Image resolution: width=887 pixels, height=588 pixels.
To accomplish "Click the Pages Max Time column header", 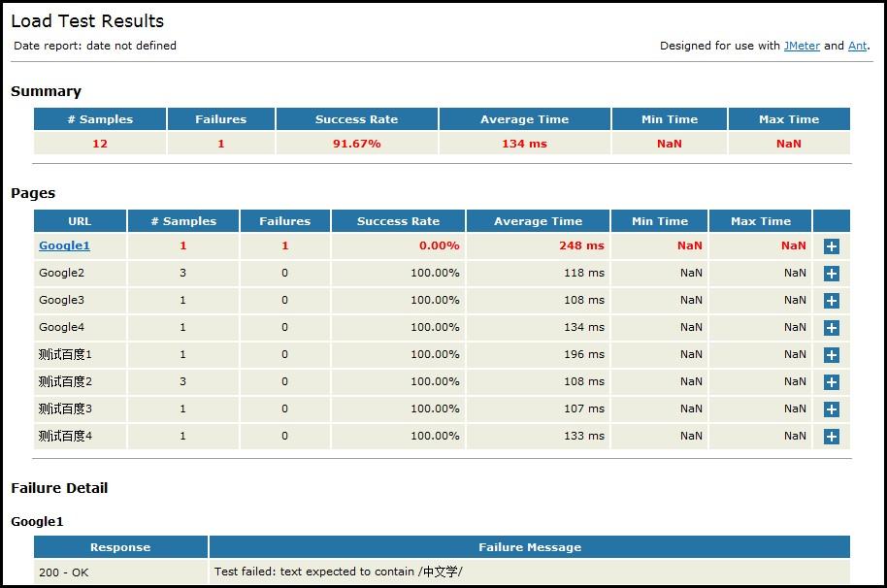I will (761, 221).
